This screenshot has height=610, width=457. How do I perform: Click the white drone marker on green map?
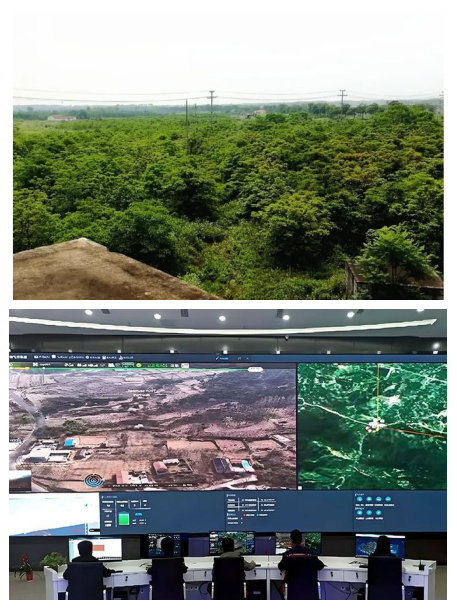[x=375, y=425]
